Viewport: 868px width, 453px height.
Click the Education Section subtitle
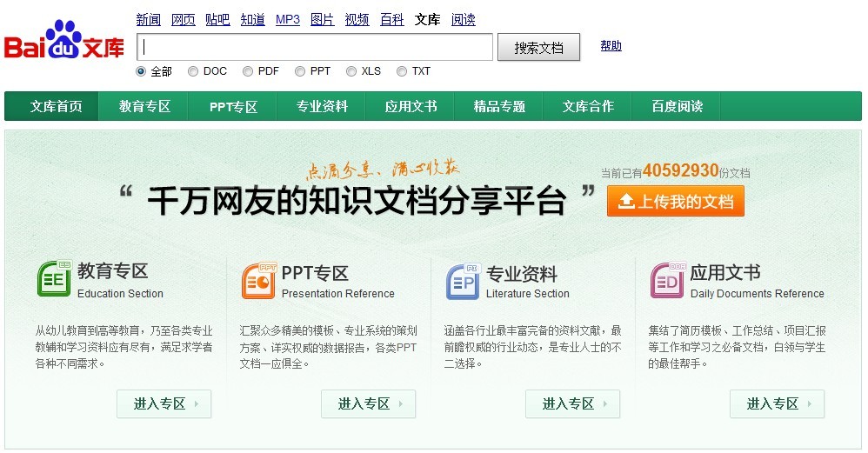pos(120,294)
